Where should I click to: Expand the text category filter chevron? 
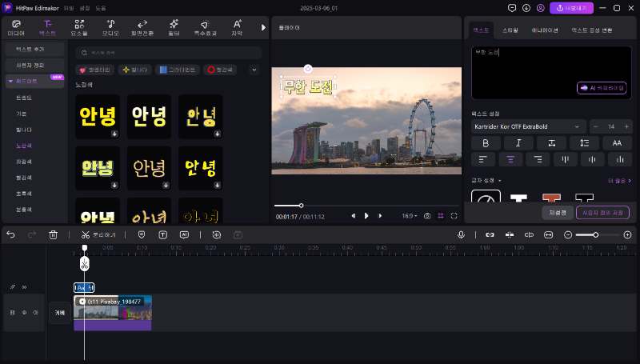(254, 70)
